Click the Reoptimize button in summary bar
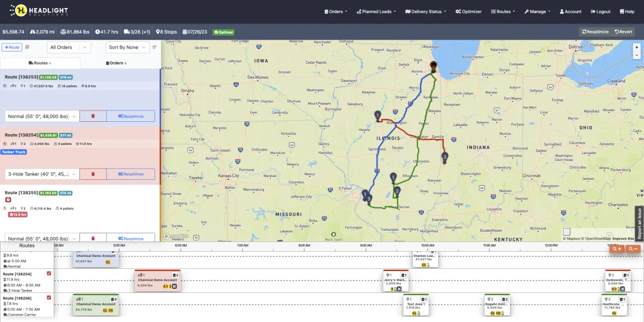 pyautogui.click(x=595, y=32)
